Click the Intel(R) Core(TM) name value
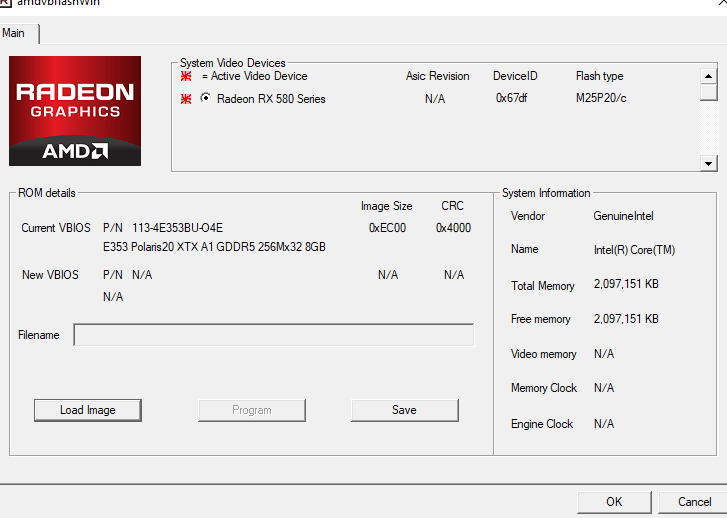The image size is (727, 518). [634, 250]
